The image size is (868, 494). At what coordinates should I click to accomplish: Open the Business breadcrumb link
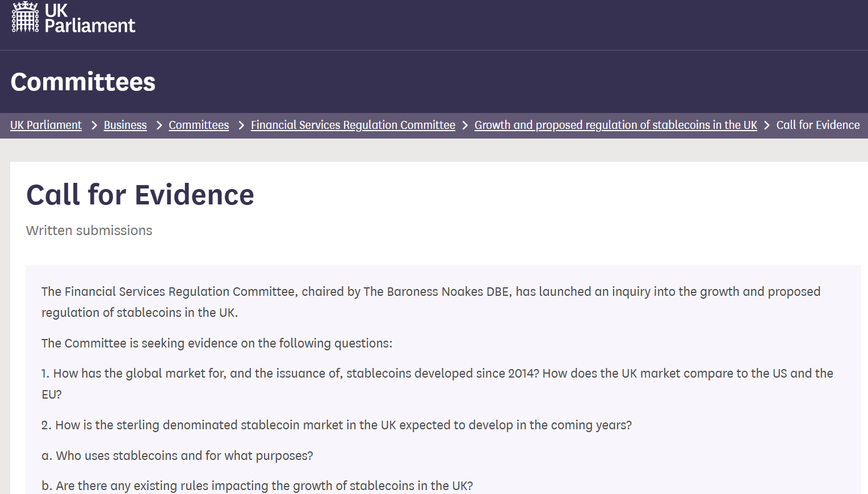(125, 125)
